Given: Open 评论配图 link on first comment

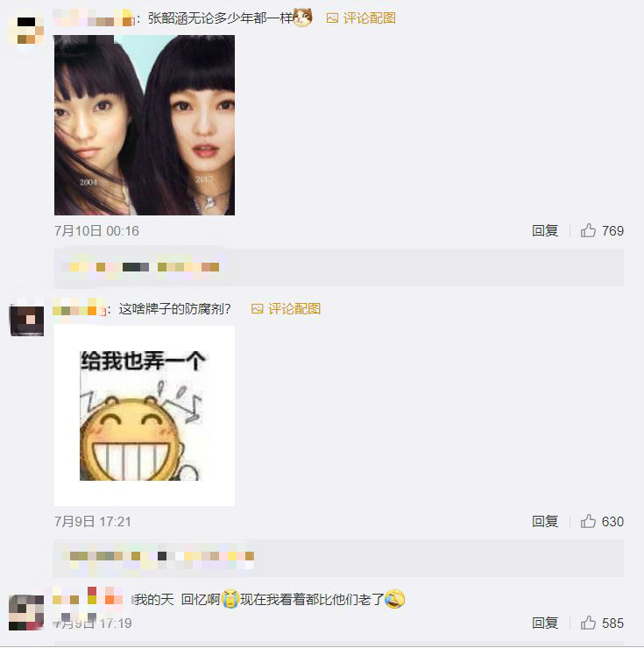Looking at the screenshot, I should point(370,18).
